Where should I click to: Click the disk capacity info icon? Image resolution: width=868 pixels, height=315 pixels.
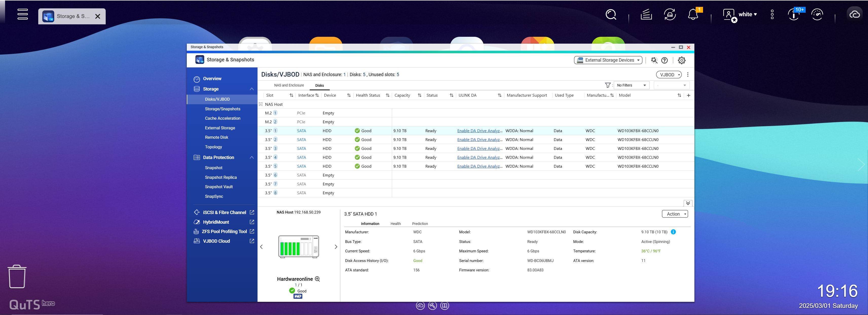(673, 232)
